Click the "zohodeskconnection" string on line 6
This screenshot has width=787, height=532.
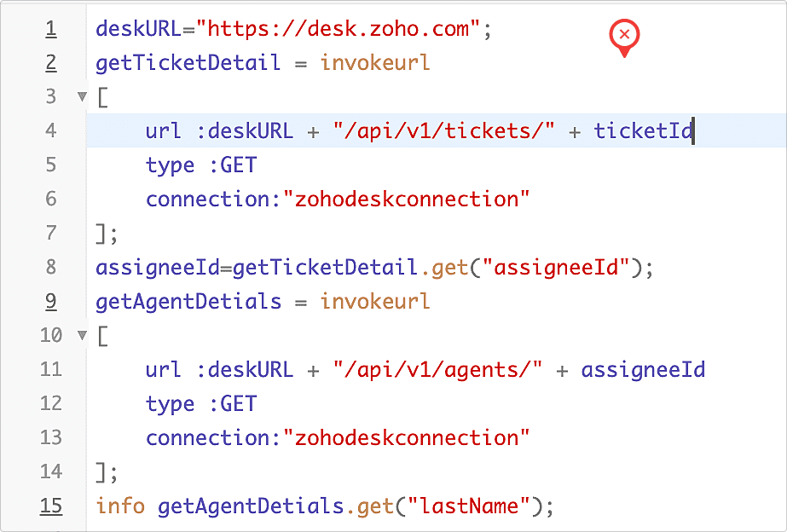coord(407,199)
